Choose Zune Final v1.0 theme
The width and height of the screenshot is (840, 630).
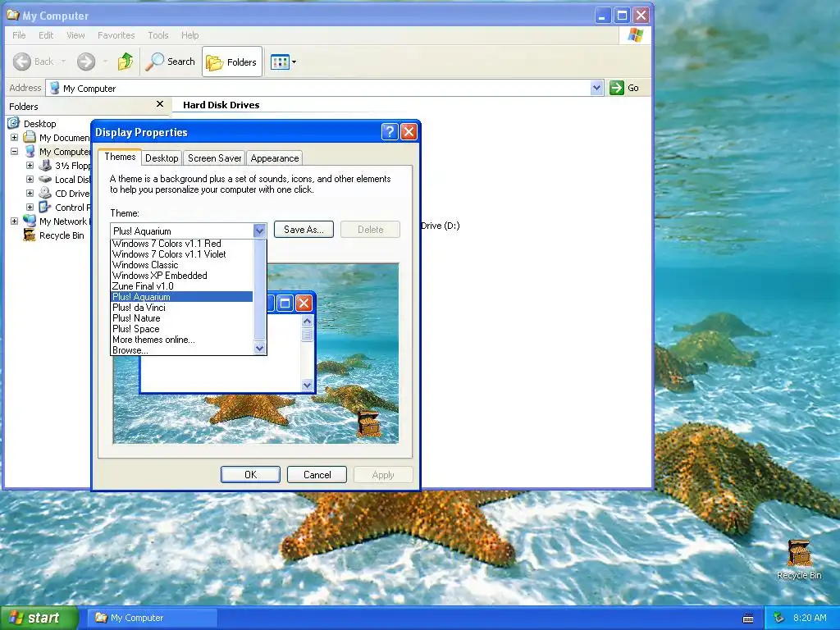coord(181,286)
